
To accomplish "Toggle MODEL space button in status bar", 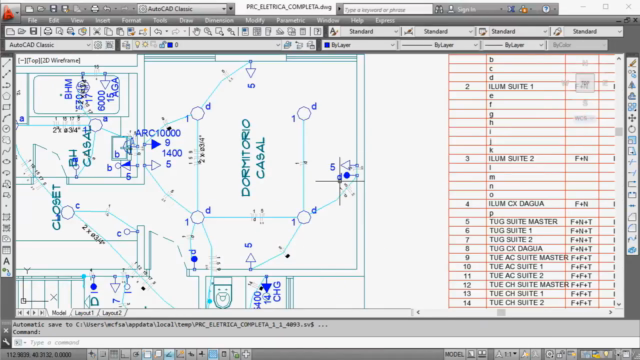I will coord(454,354).
